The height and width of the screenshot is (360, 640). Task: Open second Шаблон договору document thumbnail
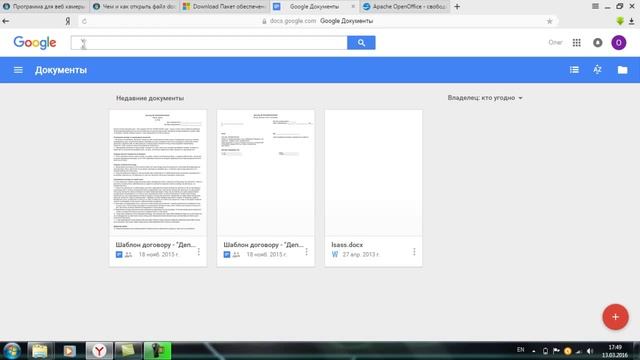[x=266, y=173]
